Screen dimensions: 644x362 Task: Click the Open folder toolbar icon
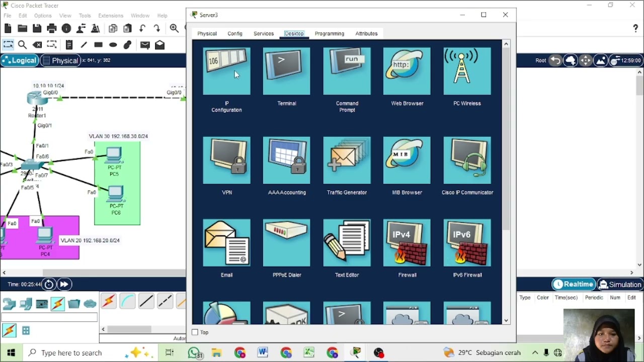point(23,29)
